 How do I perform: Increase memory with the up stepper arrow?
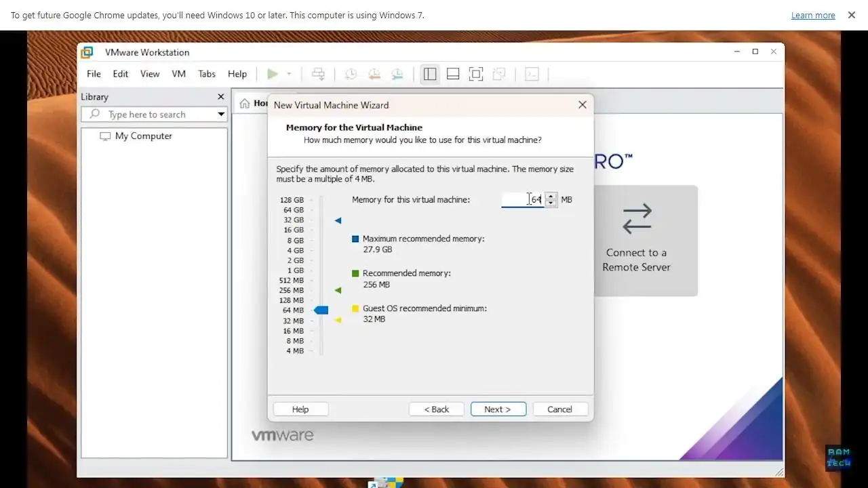551,196
